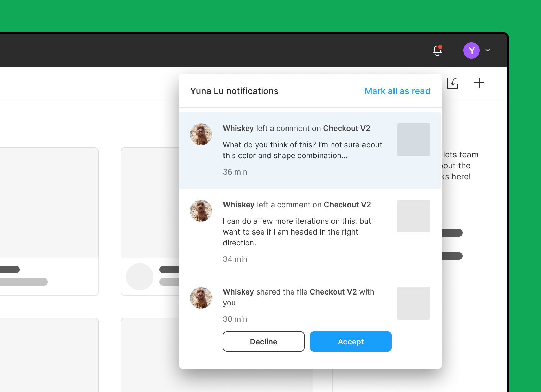541x392 pixels.
Task: Open the notifications bell icon
Action: 437,51
